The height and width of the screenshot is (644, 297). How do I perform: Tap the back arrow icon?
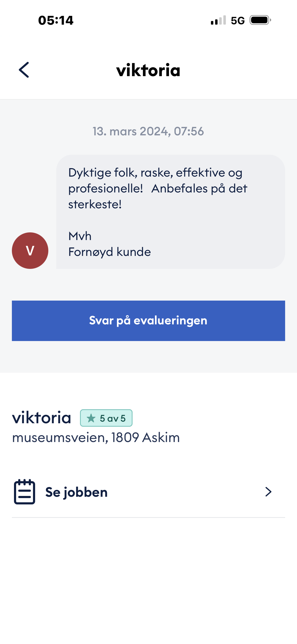24,70
